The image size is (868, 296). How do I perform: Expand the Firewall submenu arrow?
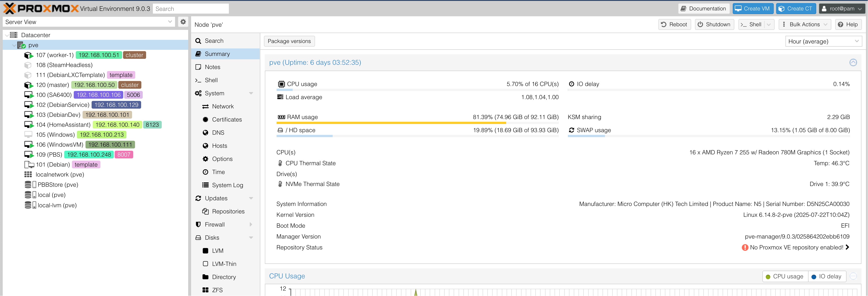tap(251, 224)
